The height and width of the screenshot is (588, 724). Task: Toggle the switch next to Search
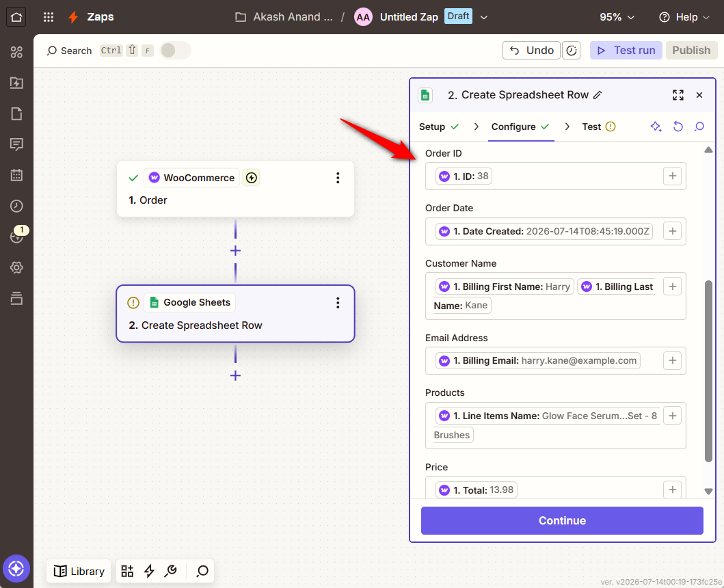[175, 51]
